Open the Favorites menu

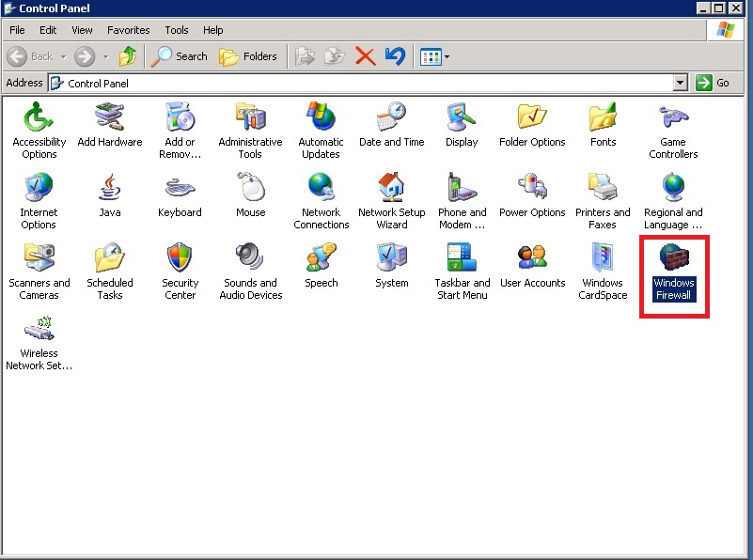[x=128, y=30]
